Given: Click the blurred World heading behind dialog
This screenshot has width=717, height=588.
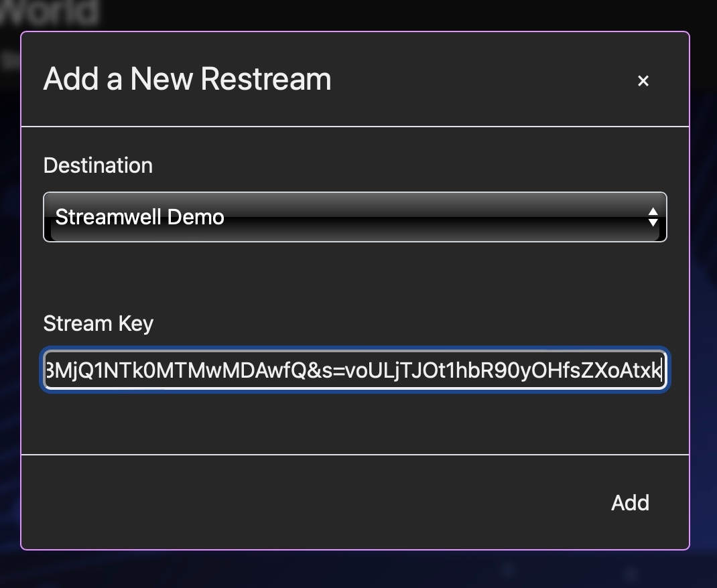Looking at the screenshot, I should coord(50,12).
